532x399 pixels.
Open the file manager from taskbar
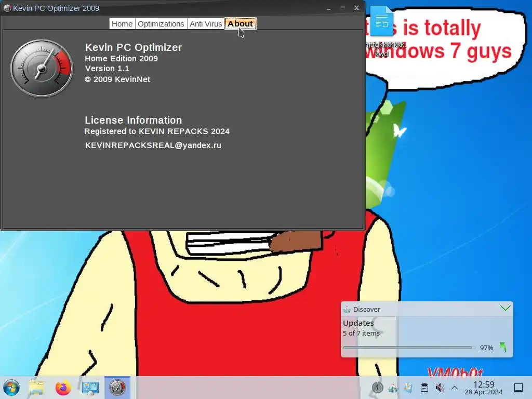point(36,388)
